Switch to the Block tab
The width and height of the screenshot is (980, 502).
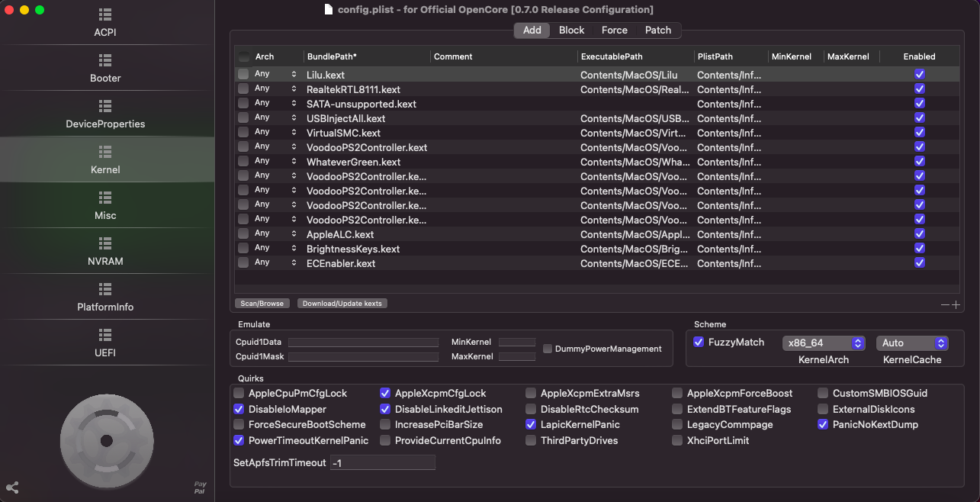tap(571, 31)
